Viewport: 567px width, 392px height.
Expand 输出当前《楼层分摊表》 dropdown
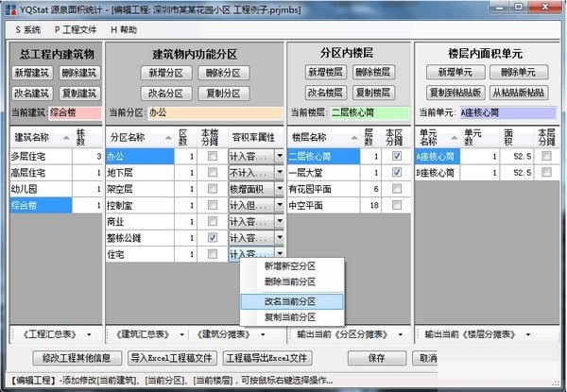pos(528,335)
